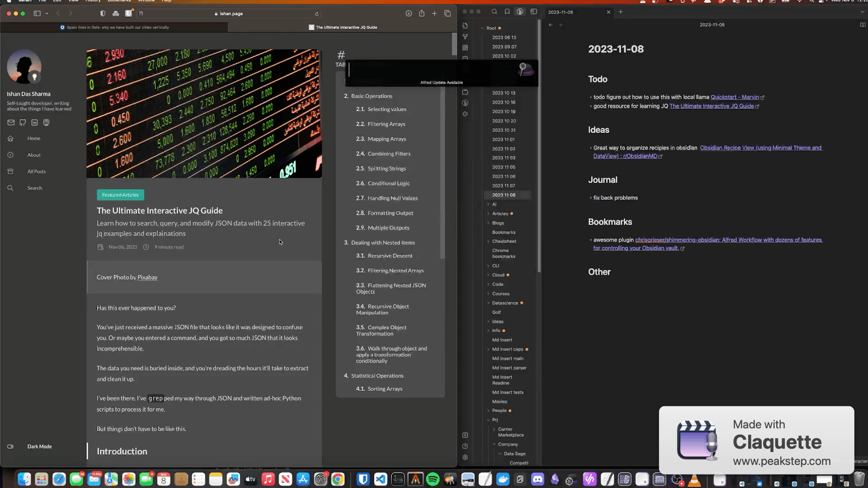Open the Obsidian bookmarks icon
The height and width of the screenshot is (488, 868).
(507, 12)
